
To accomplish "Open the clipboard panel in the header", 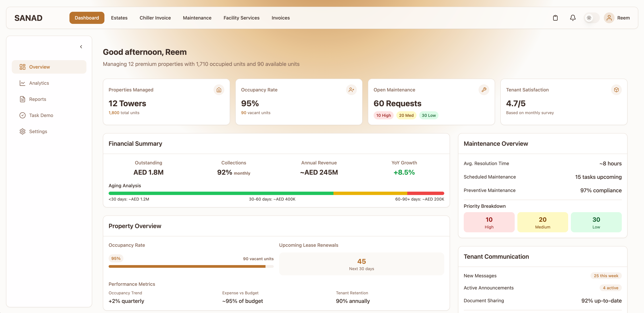I will [555, 18].
